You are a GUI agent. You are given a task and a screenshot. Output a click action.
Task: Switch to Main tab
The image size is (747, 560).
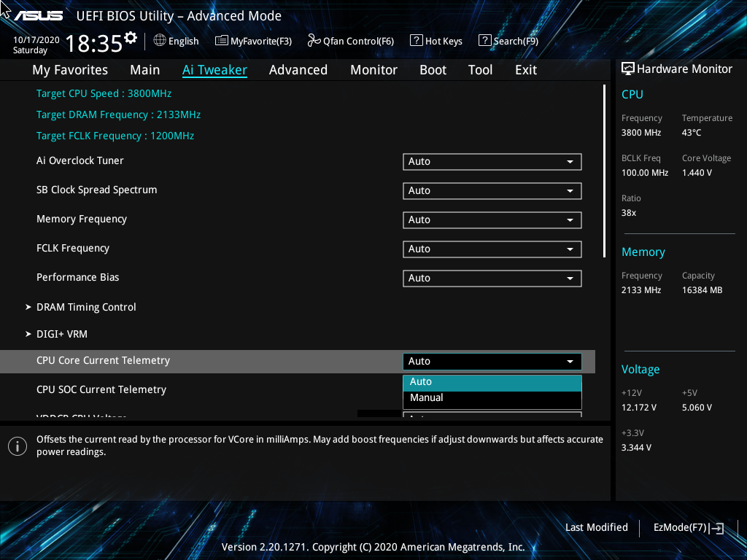145,70
